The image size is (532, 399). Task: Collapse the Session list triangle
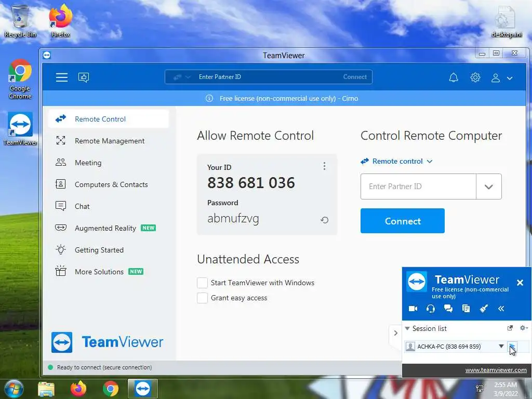click(407, 328)
